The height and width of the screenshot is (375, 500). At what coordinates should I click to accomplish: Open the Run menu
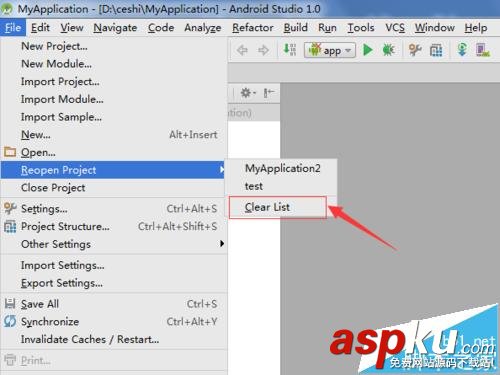click(327, 28)
